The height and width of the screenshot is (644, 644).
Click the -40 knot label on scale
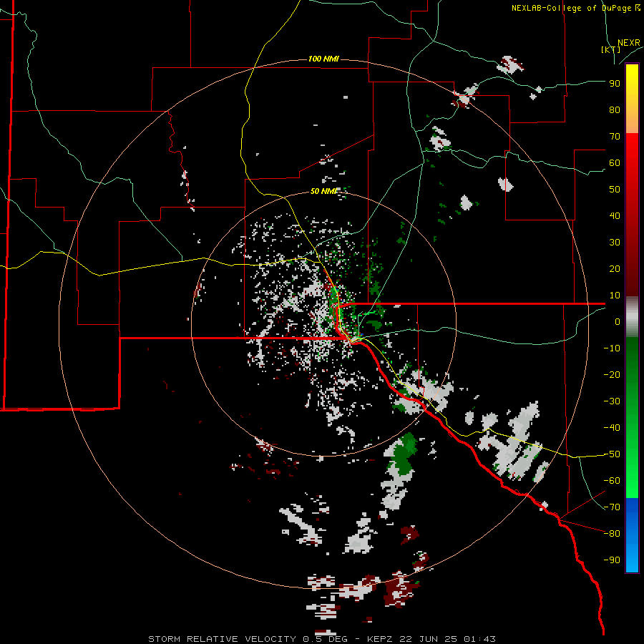612,428
